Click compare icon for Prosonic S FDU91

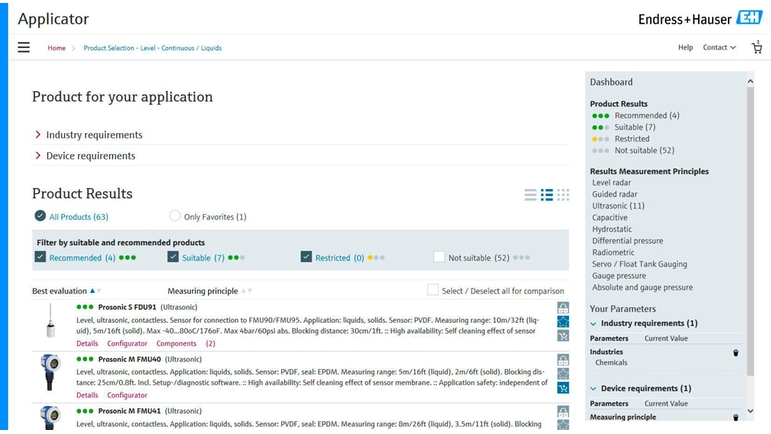click(x=563, y=308)
